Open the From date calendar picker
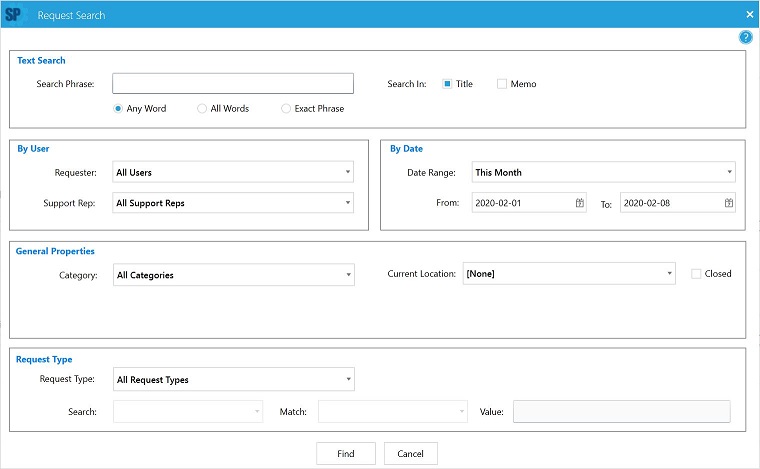 click(580, 203)
